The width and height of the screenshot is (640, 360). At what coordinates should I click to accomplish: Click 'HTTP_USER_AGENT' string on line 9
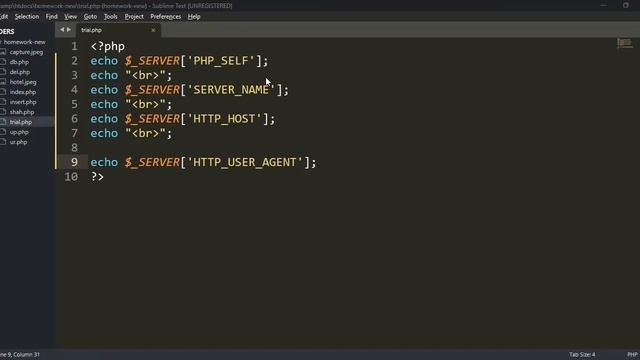(245, 162)
